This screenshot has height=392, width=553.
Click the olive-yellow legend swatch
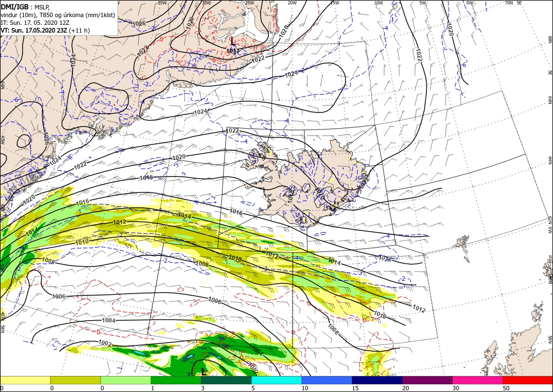pos(75,380)
